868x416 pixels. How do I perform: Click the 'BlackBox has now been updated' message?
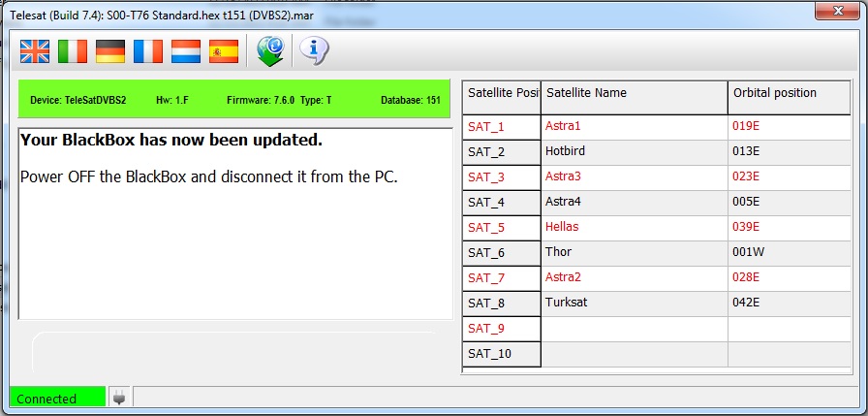point(171,141)
